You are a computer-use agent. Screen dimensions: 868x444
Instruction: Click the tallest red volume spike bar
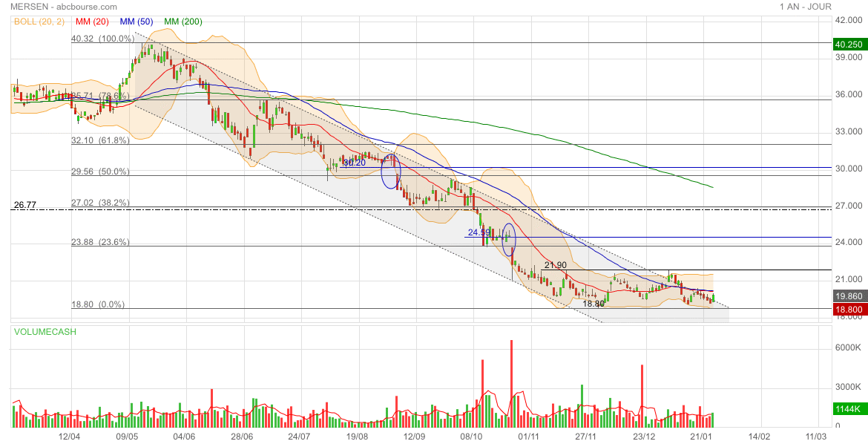click(x=511, y=384)
